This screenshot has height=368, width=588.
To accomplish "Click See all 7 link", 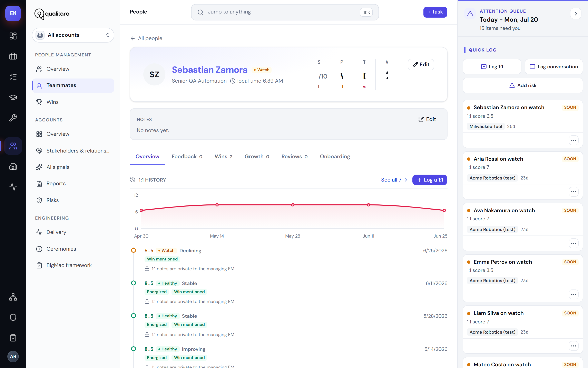I will click(394, 180).
